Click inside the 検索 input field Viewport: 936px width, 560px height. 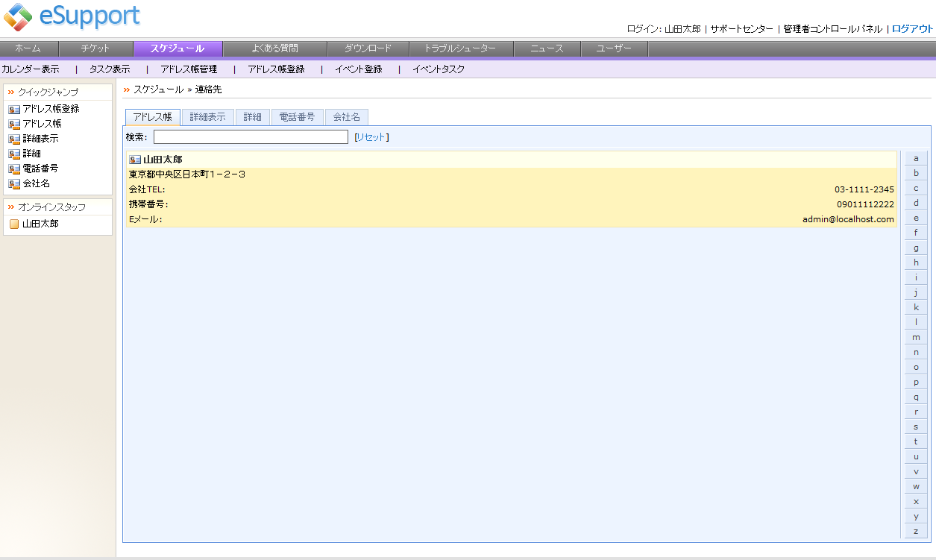point(250,136)
